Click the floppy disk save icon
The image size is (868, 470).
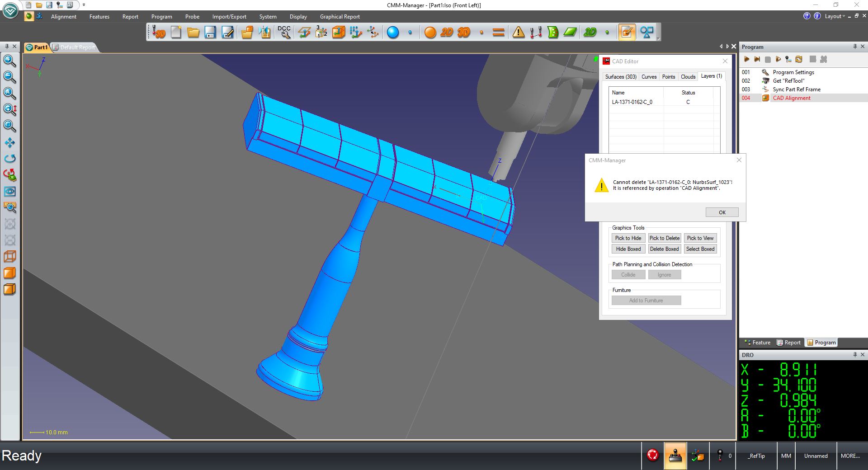click(210, 32)
